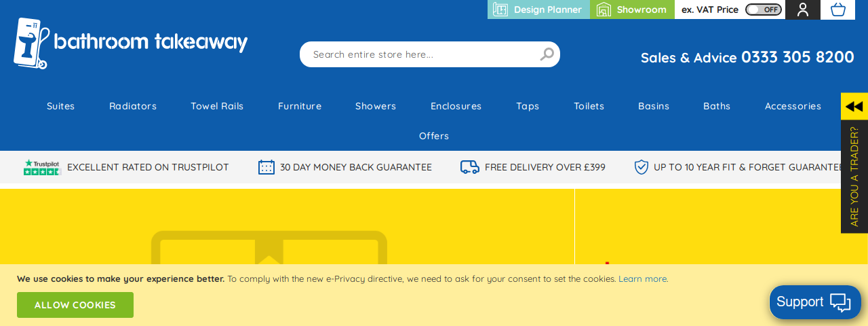Follow the Learn more cookie link

tap(642, 278)
